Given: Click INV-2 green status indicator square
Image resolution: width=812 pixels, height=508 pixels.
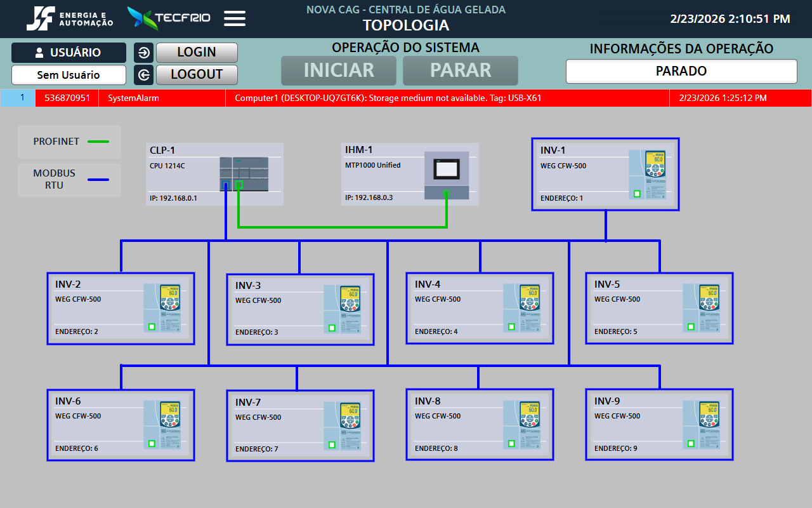Looking at the screenshot, I should pos(152,327).
